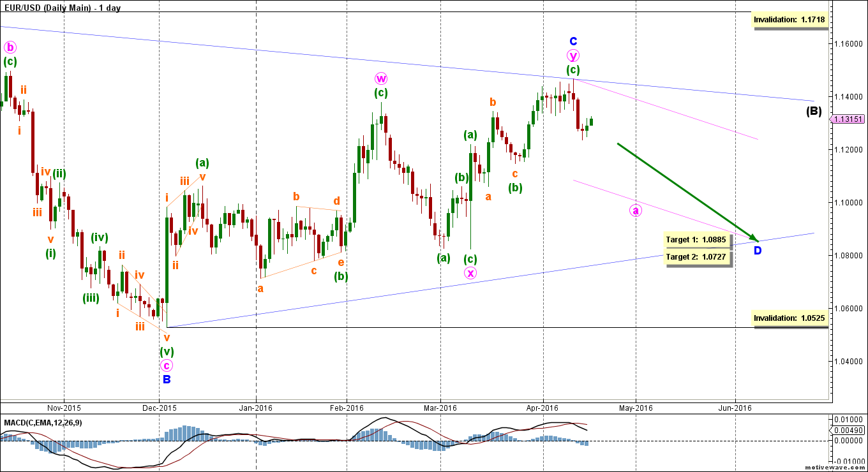
Task: Click the pink circled c label
Action: point(166,365)
